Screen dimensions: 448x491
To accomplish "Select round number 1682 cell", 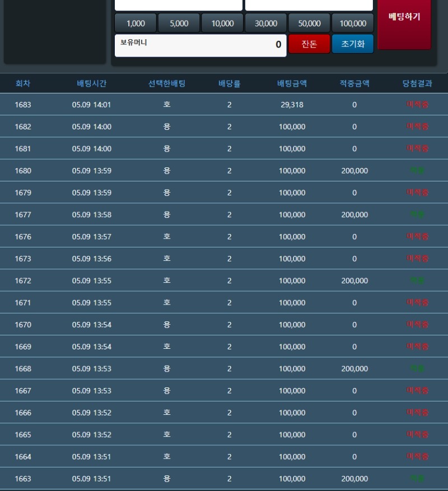I will click(x=23, y=127).
